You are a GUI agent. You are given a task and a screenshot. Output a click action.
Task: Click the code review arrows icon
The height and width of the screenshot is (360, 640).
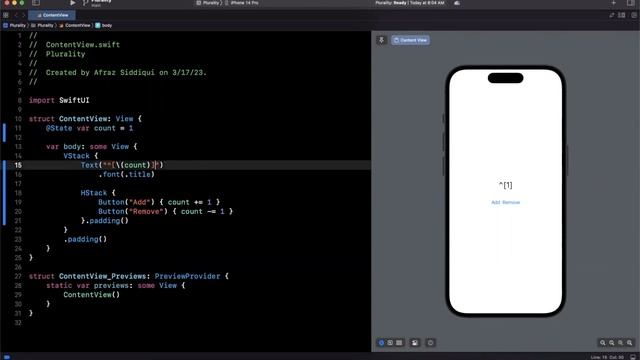611,15
